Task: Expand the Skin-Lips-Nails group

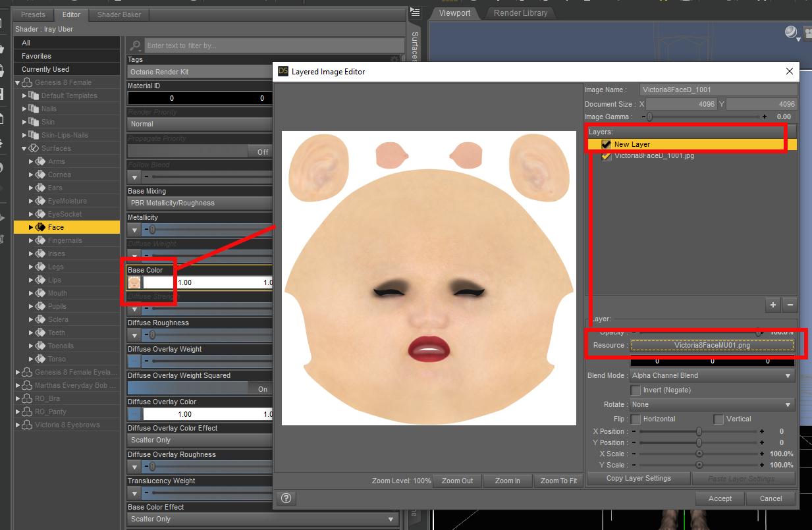Action: coord(24,135)
